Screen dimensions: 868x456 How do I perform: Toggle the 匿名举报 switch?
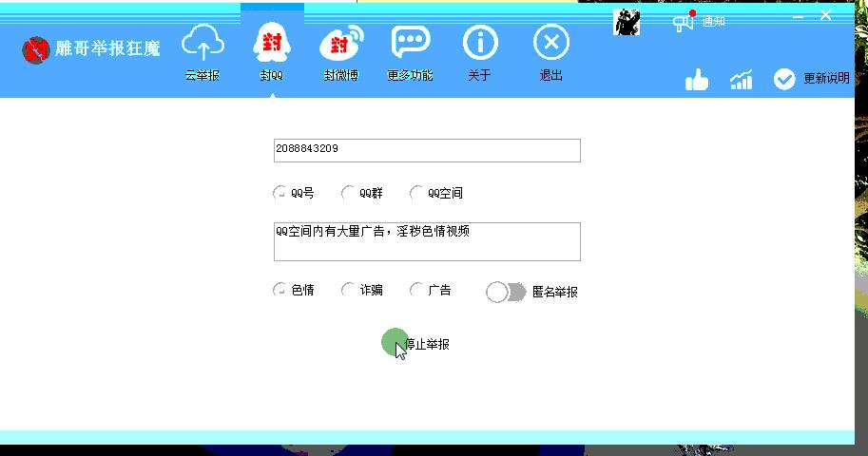pyautogui.click(x=506, y=293)
